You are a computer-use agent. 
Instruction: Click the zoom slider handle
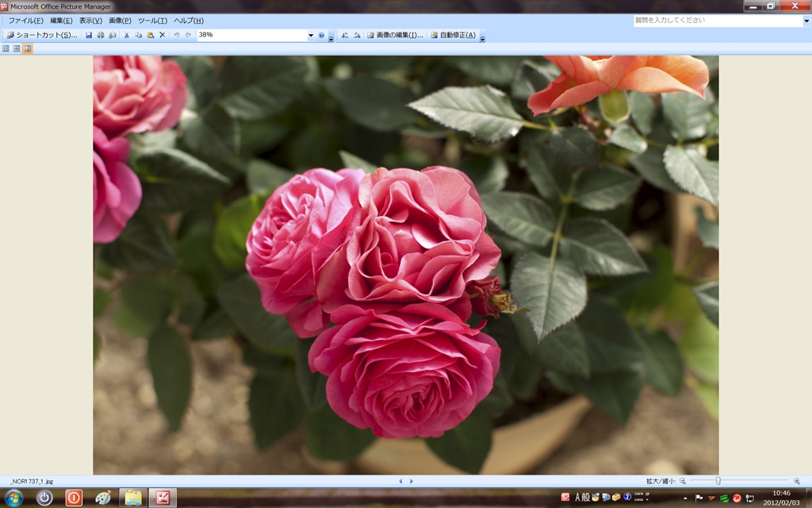[718, 481]
